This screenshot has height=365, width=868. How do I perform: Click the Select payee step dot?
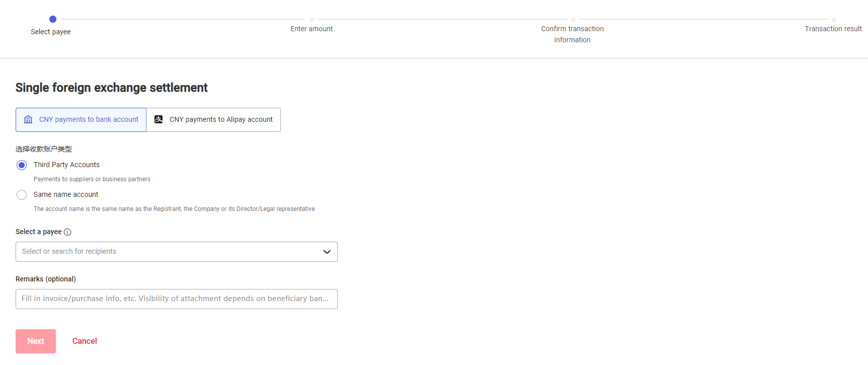click(x=53, y=19)
